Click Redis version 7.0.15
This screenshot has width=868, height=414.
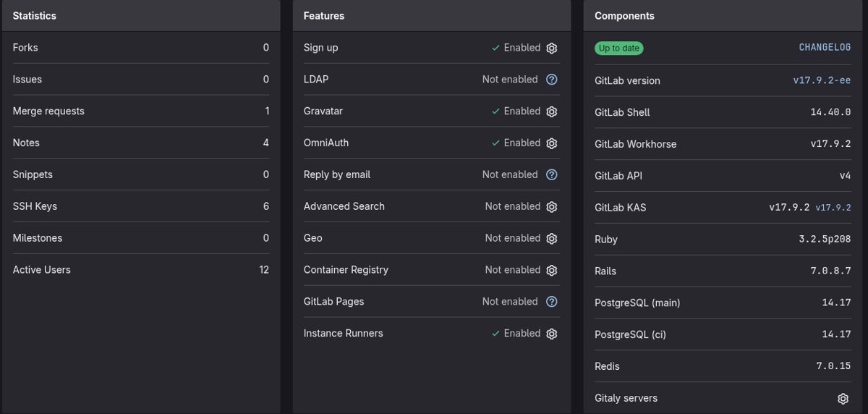click(x=833, y=366)
